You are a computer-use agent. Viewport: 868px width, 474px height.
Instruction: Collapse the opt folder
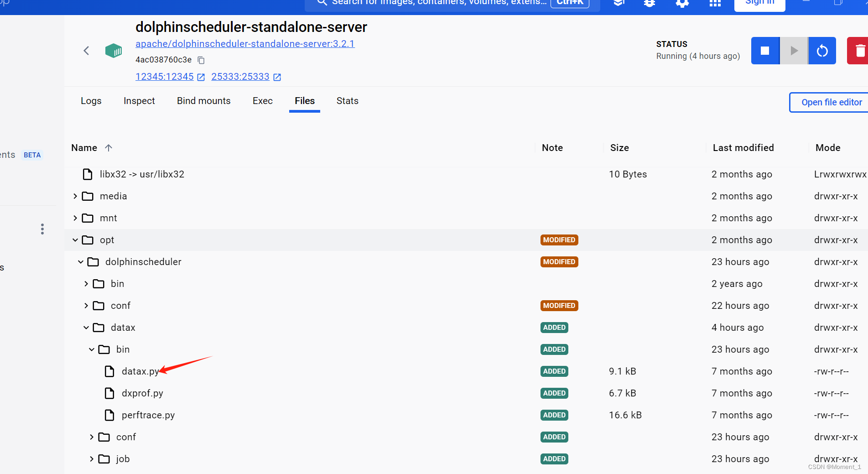pos(75,240)
